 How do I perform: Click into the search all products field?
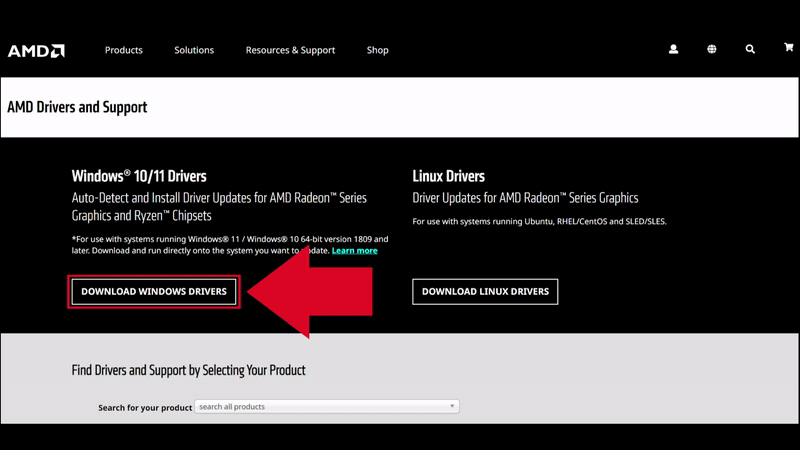320,407
